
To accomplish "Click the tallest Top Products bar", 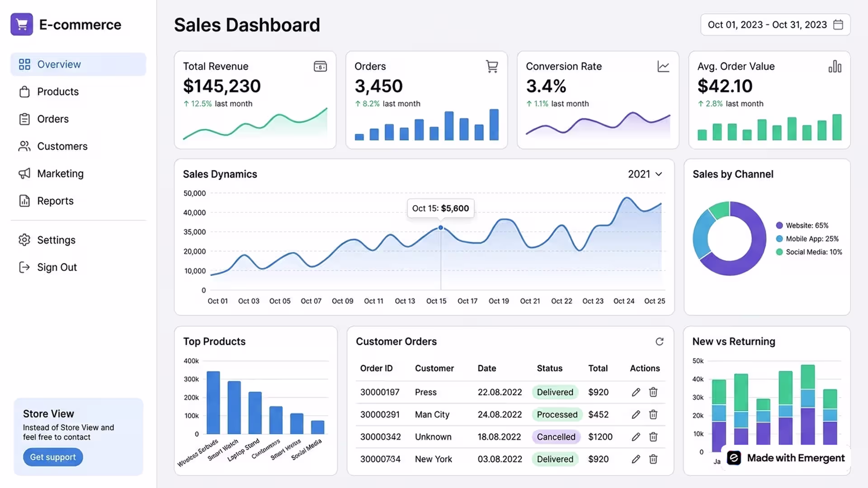I will [x=213, y=403].
